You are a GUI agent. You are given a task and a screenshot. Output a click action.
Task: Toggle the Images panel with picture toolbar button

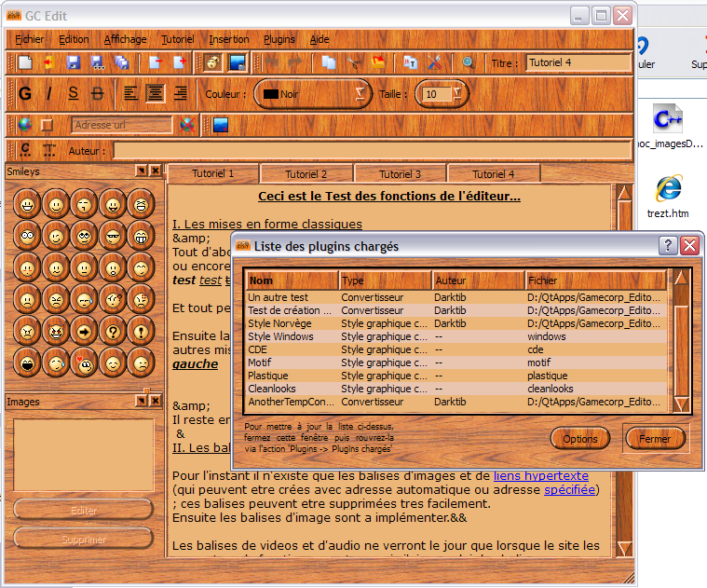[238, 62]
